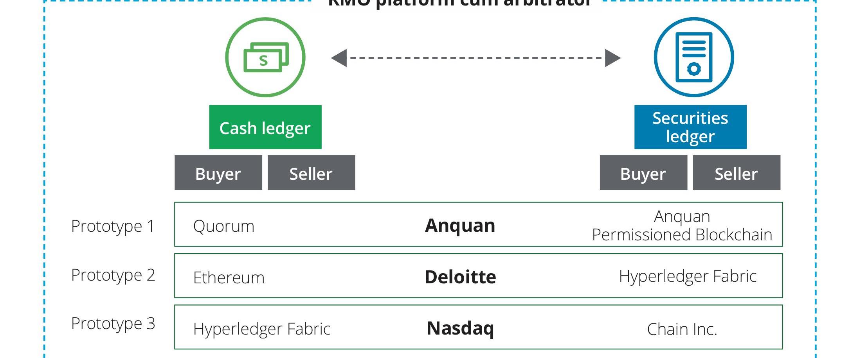Click the Prototype 1 label
Image resolution: width=868 pixels, height=358 pixels.
[113, 226]
